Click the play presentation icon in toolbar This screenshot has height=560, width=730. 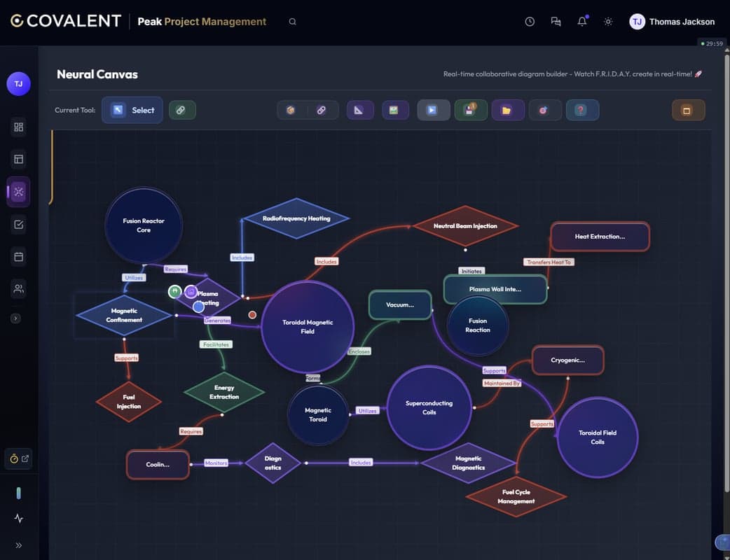click(433, 110)
